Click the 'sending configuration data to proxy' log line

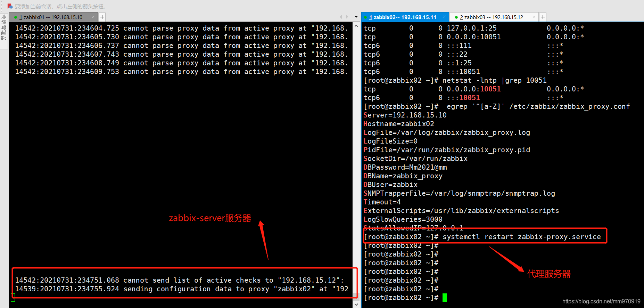(181, 289)
